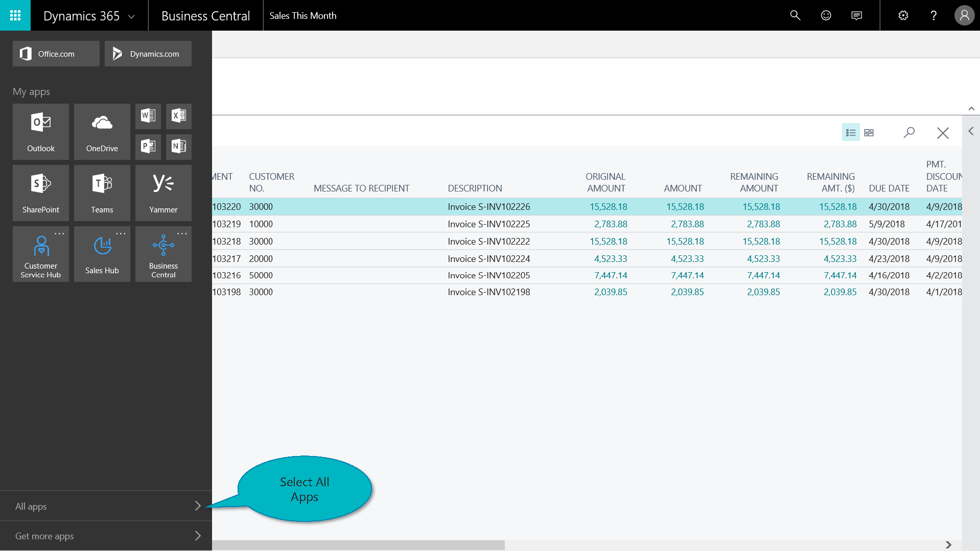Open the Word app icon

point(148,116)
